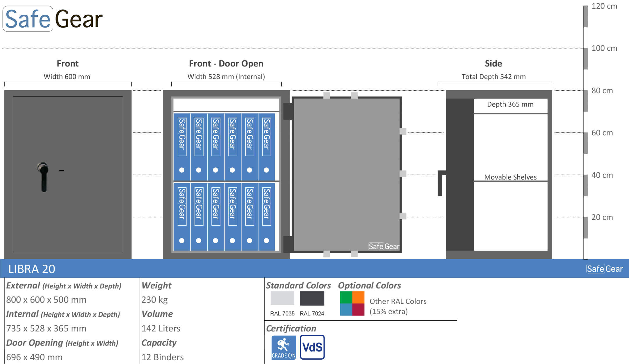
Task: Click the keyhole beside the door handle
Action: 62,171
